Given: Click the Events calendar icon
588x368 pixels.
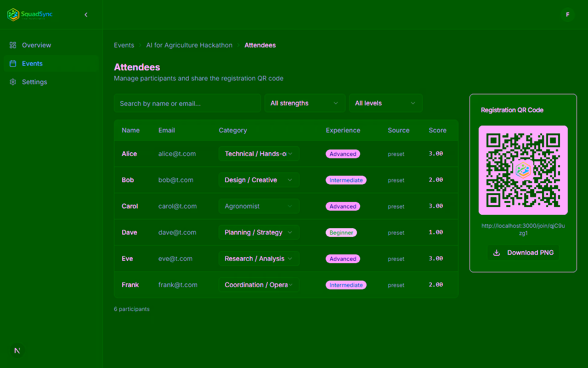Looking at the screenshot, I should click(x=13, y=63).
